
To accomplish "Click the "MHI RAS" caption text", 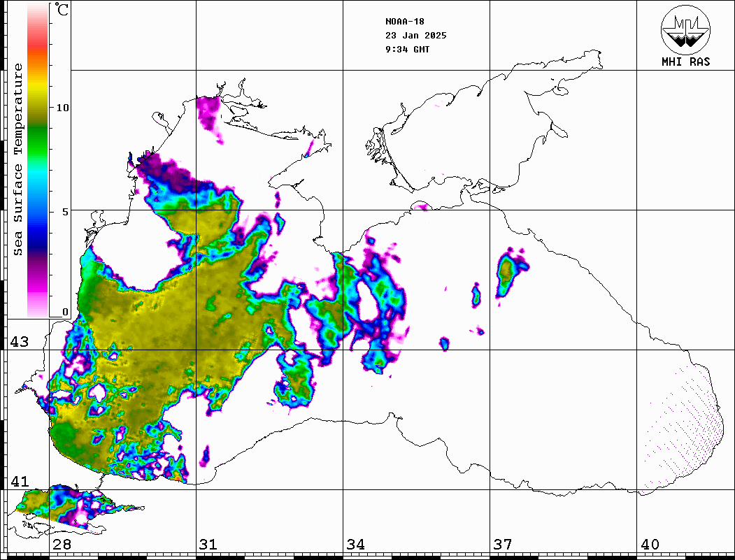I will [686, 62].
